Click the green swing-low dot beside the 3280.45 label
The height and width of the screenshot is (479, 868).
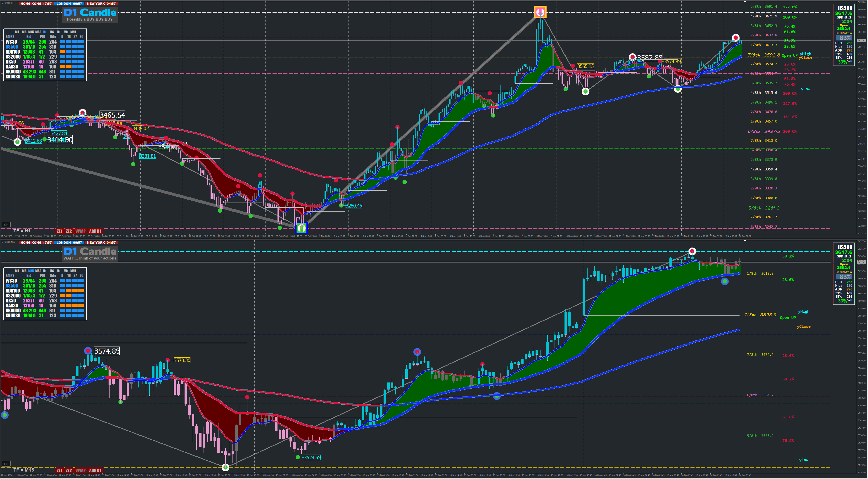[341, 205]
